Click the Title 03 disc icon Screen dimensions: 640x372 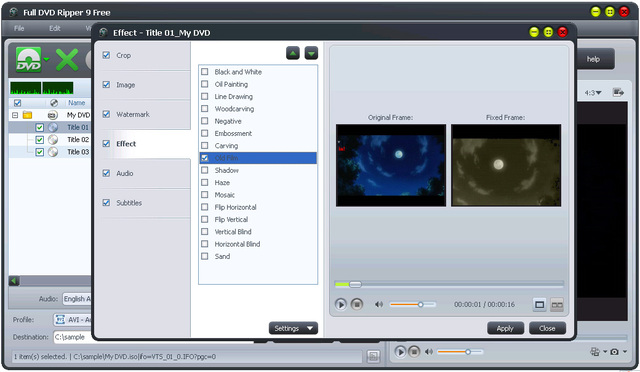coord(53,152)
